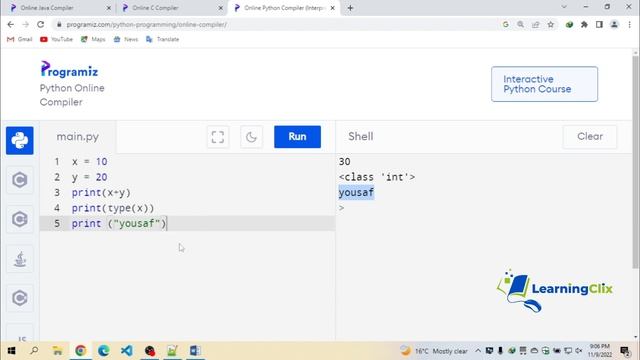Viewport: 640px width, 360px height.
Task: Switch to the Online Java Compiler tab
Action: pos(59,8)
